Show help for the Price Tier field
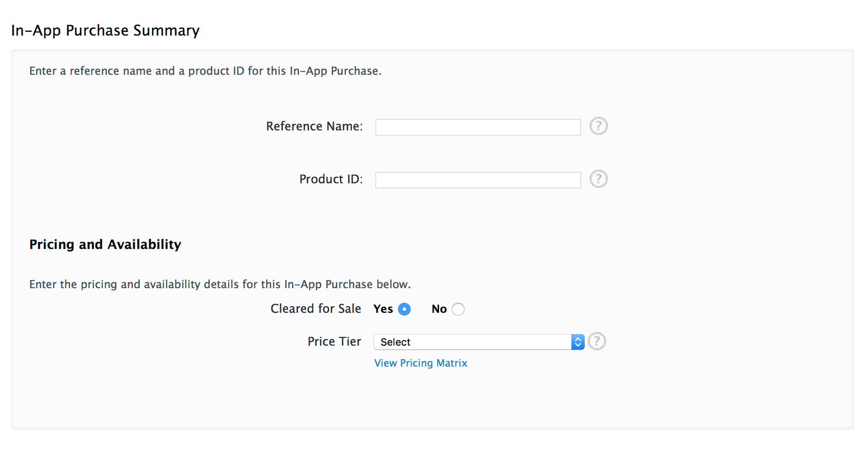 [596, 341]
